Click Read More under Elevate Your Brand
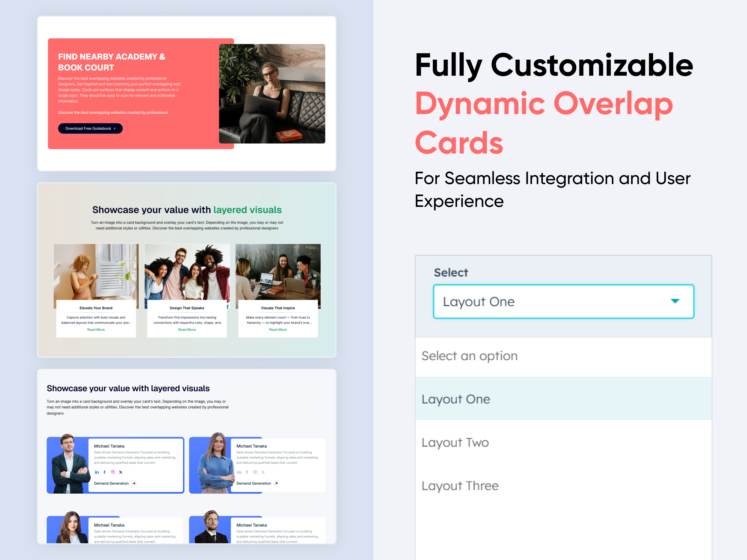Viewport: 747px width, 560px height. (96, 330)
